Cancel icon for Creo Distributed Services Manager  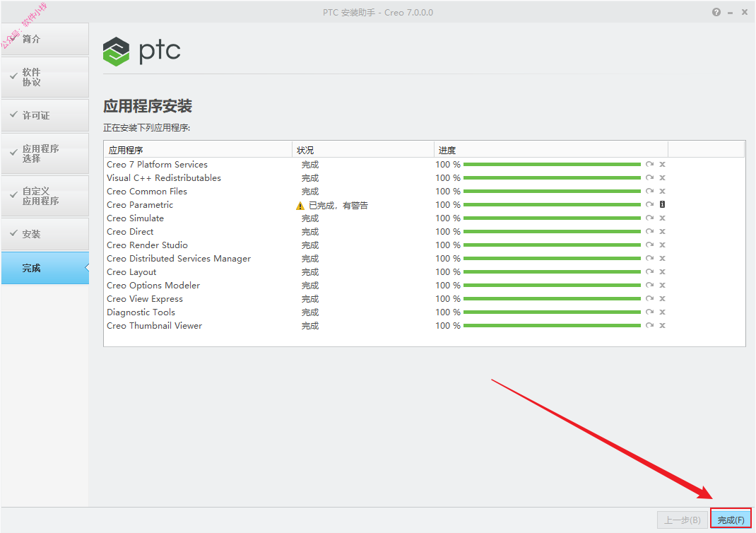point(663,259)
